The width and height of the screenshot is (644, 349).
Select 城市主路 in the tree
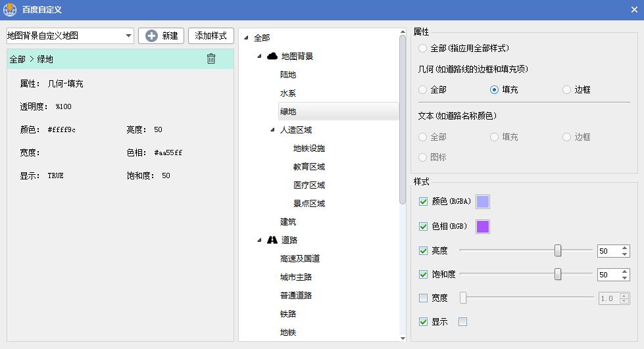click(x=296, y=277)
